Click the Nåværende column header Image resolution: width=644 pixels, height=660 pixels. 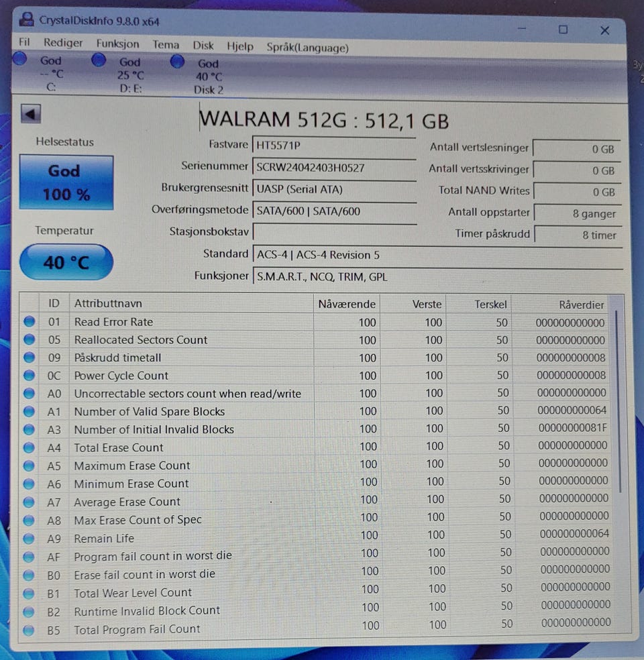point(347,304)
